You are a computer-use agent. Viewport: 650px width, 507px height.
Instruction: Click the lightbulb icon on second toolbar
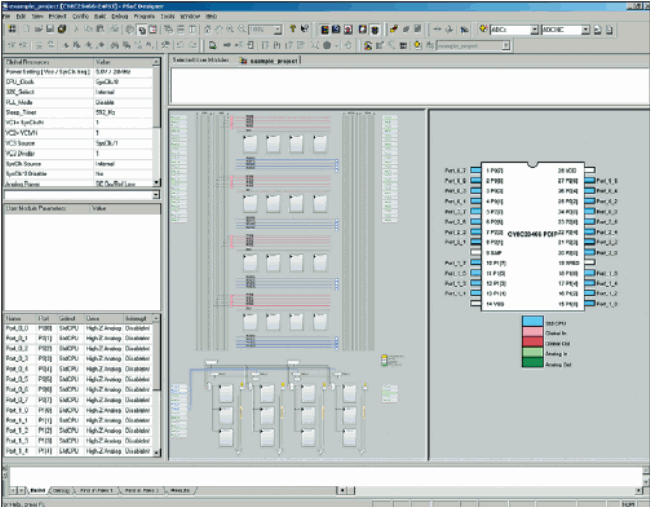(x=417, y=45)
